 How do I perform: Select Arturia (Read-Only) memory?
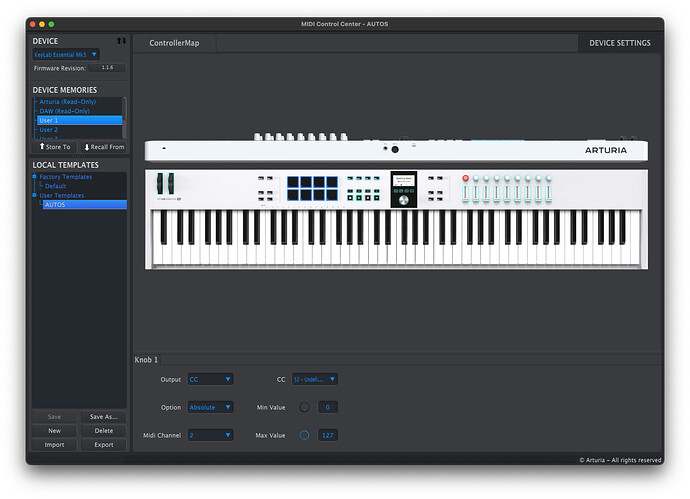pos(67,102)
